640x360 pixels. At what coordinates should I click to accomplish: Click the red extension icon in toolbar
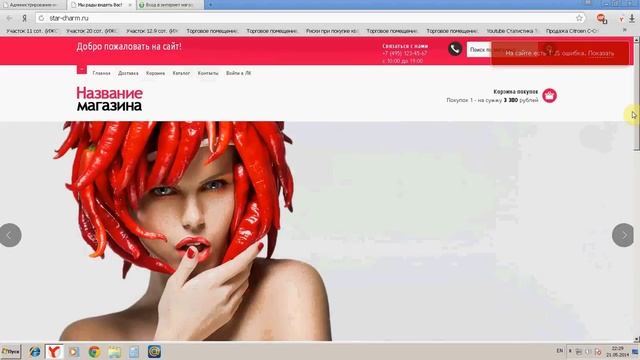click(x=601, y=18)
